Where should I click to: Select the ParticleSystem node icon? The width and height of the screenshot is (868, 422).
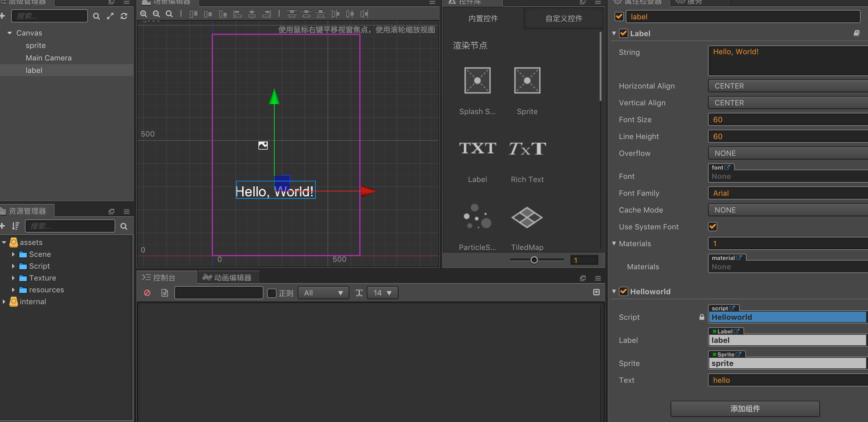point(477,217)
